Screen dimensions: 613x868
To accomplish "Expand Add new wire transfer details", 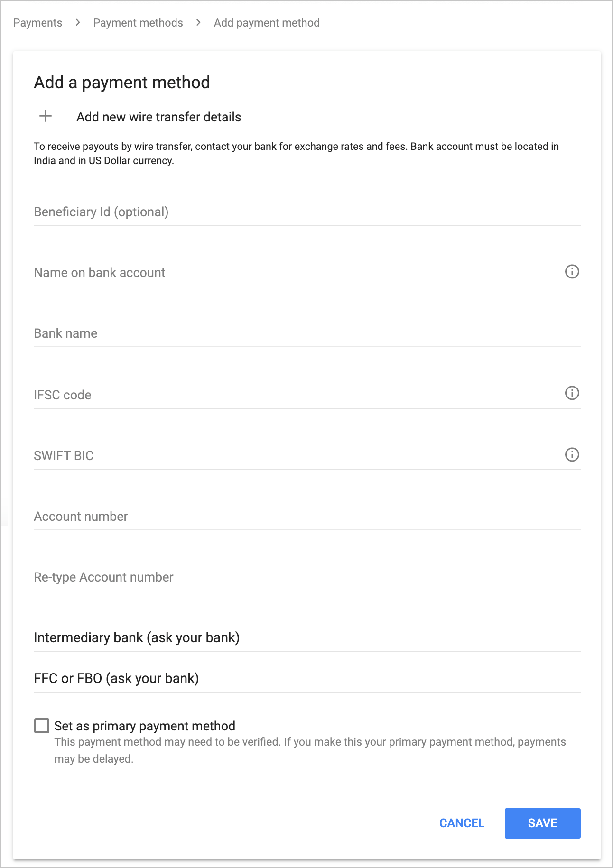I will 158,117.
